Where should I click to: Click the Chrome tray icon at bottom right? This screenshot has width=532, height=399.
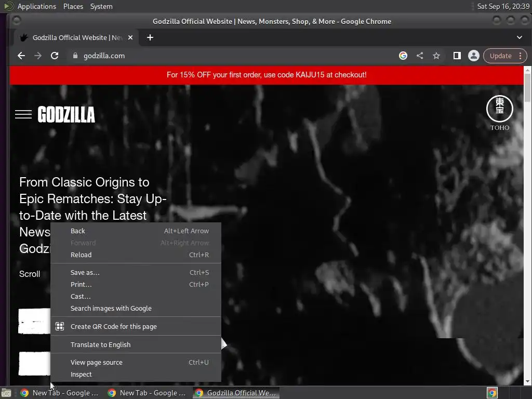tap(493, 393)
